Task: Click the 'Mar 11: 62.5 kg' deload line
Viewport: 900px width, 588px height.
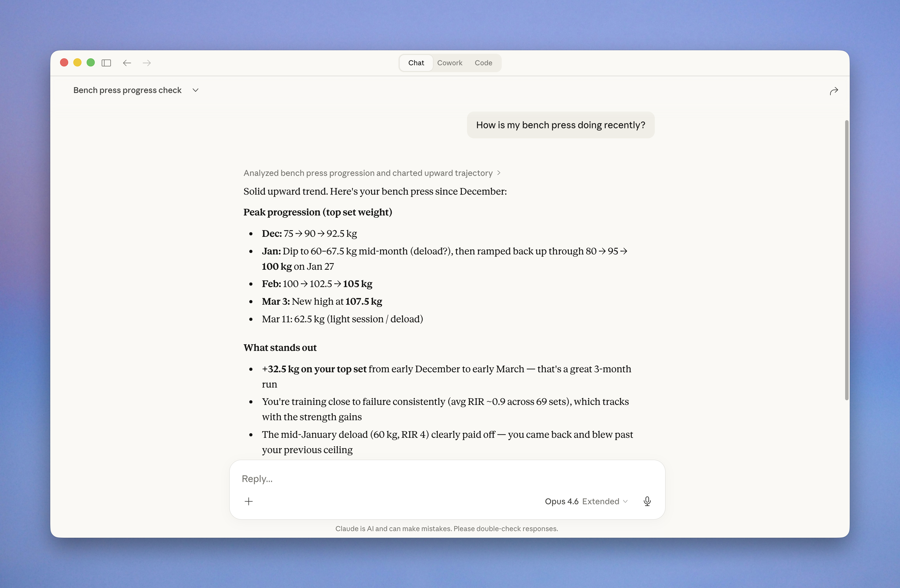Action: coord(342,319)
